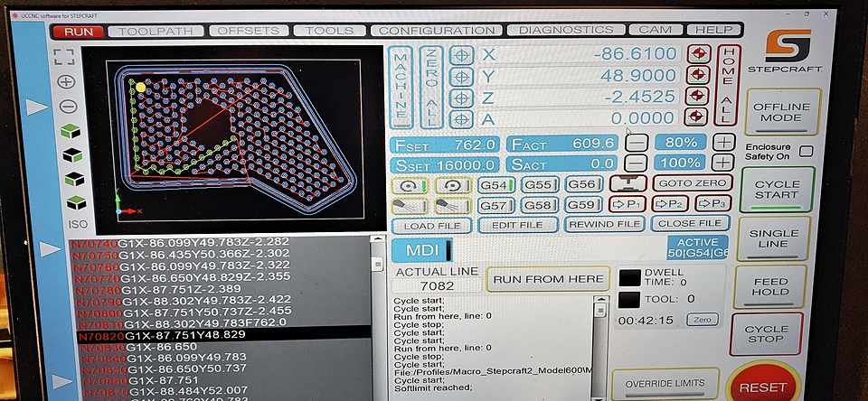Select the view cube with green right face
The width and height of the screenshot is (868, 401).
click(72, 156)
